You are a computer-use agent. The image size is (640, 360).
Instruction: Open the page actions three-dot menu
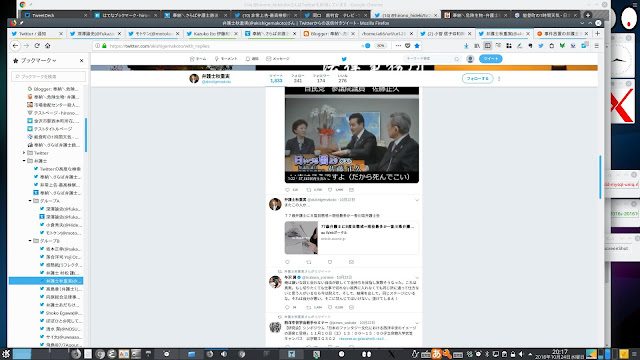(398, 46)
